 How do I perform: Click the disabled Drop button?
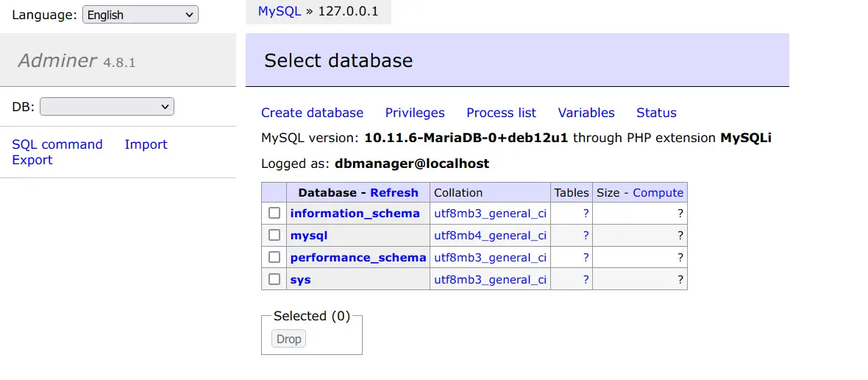(288, 339)
